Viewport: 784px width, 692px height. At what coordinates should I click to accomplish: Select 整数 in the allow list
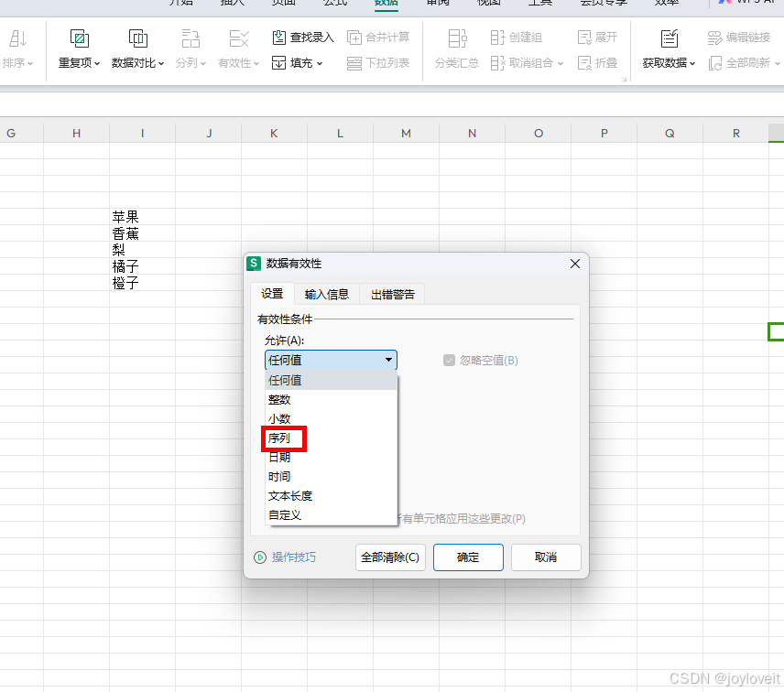331,400
